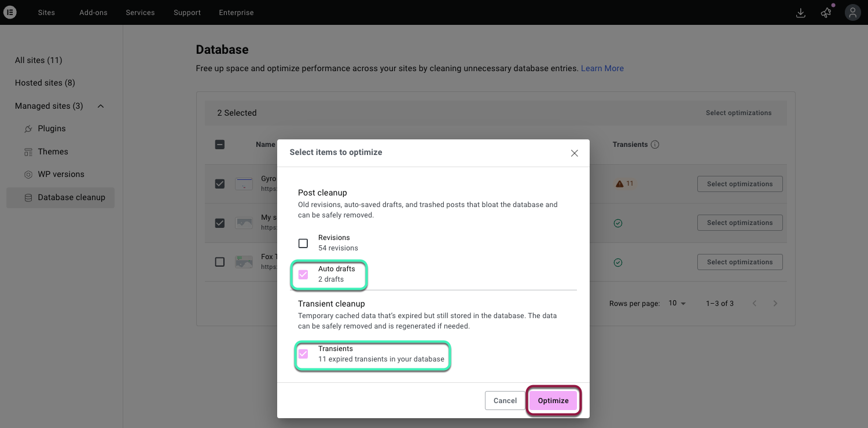Click the Database cleanup sidebar icon
This screenshot has width=868, height=428.
[28, 198]
